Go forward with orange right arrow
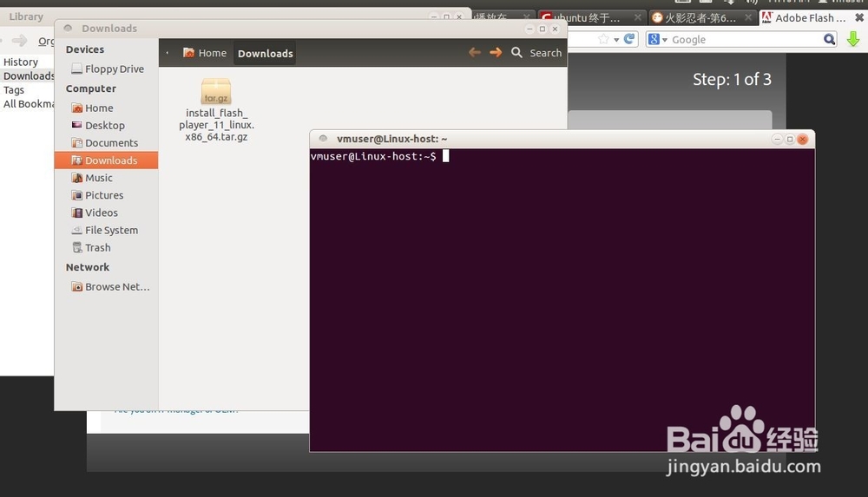This screenshot has width=868, height=497. point(496,53)
